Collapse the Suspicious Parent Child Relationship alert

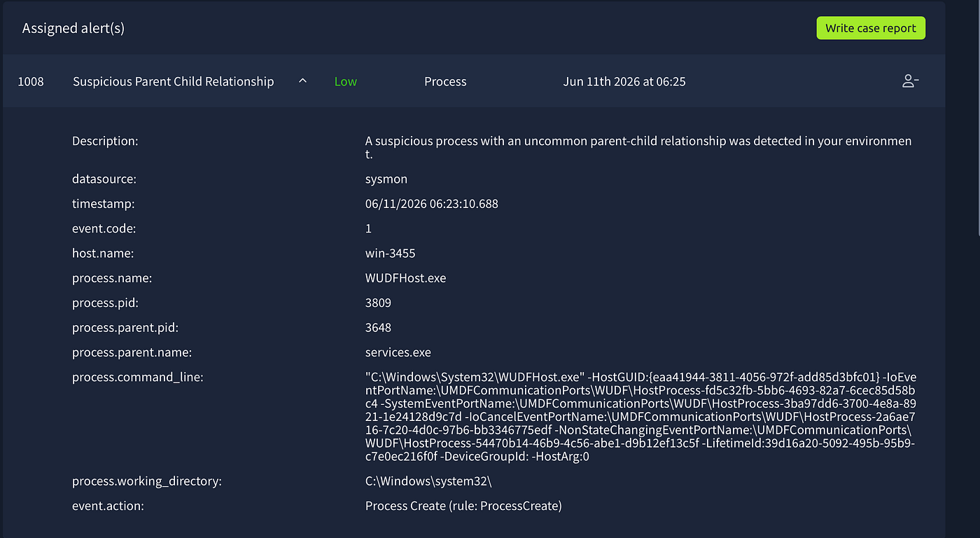tap(302, 81)
